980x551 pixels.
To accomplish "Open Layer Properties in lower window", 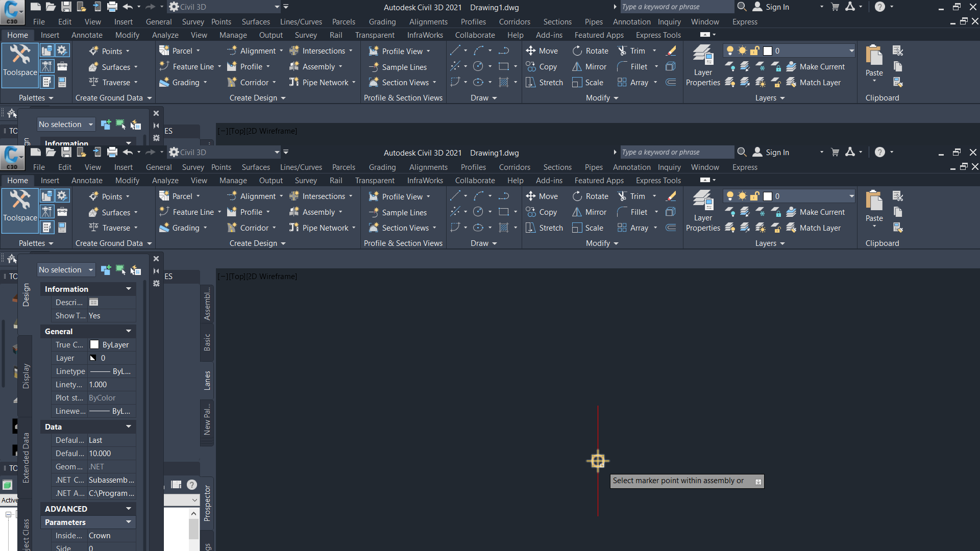I will click(703, 210).
